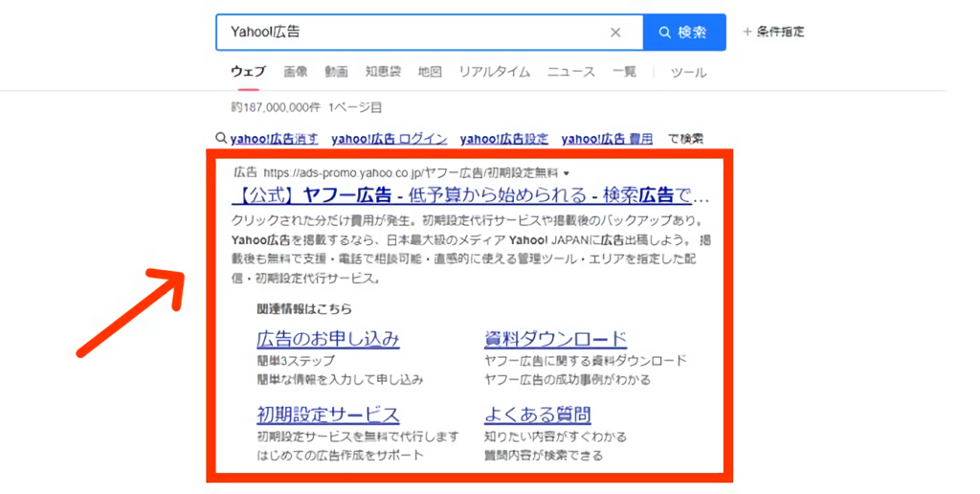The image size is (980, 494).
Task: Expand the dropdown arrow after the ad URL
Action: (x=567, y=173)
